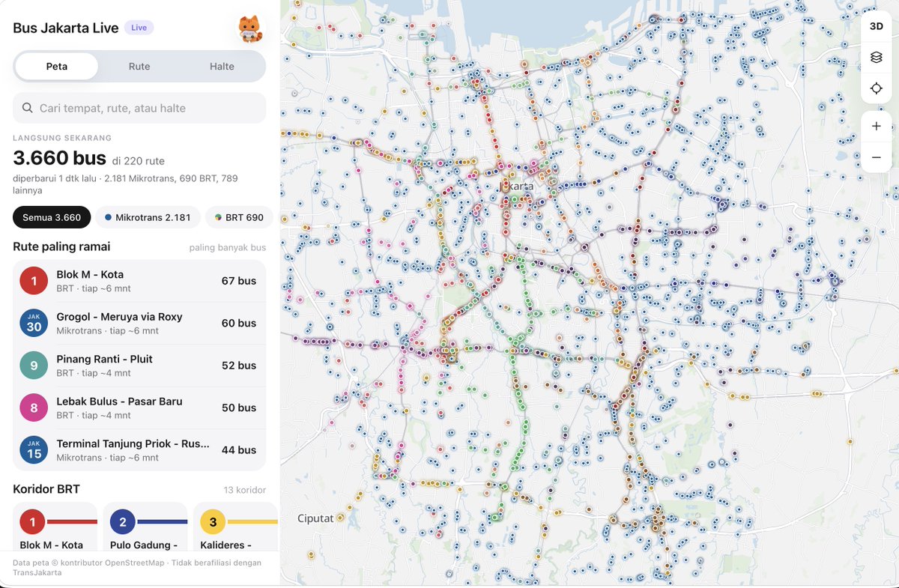Viewport: 899px width, 588px height.
Task: Click the '3.660 bus' live count
Action: click(x=59, y=158)
